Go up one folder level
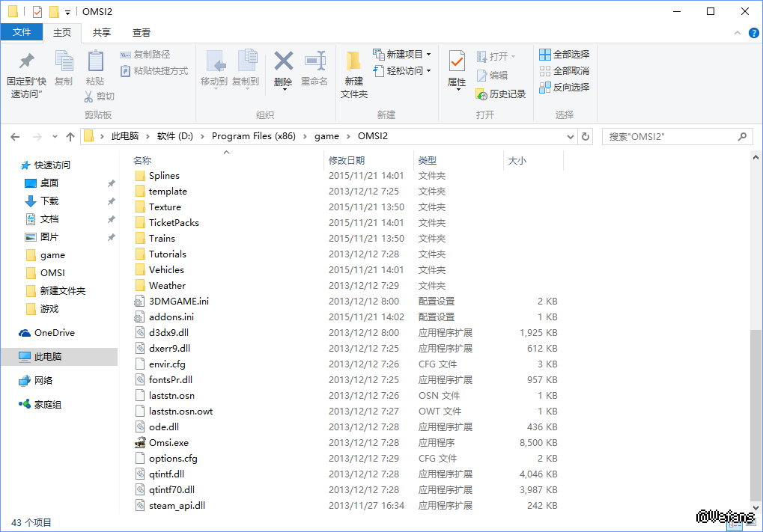 [70, 137]
